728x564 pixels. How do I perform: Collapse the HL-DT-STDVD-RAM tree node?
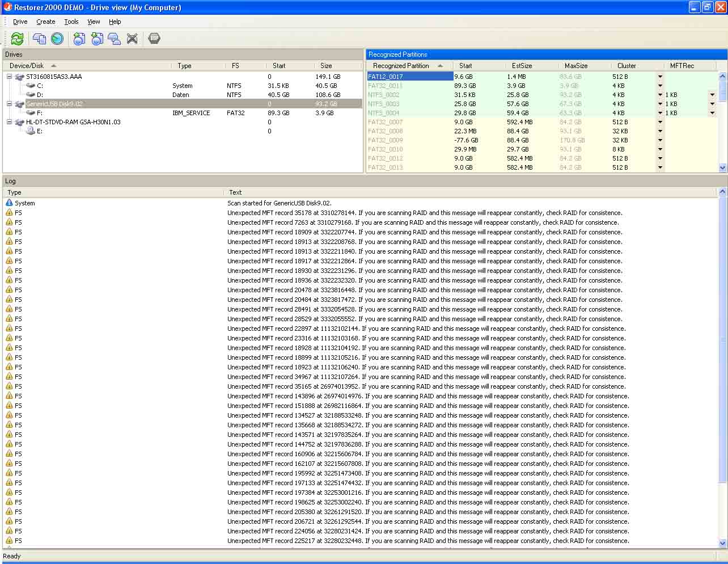pos(9,122)
